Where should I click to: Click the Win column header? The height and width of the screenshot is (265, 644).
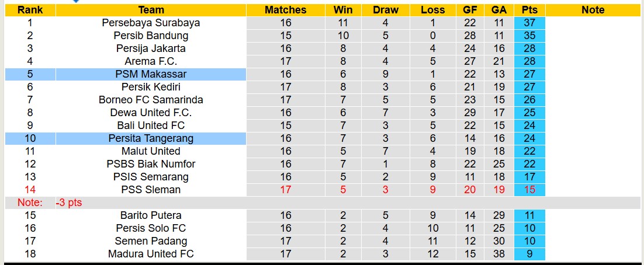point(343,10)
